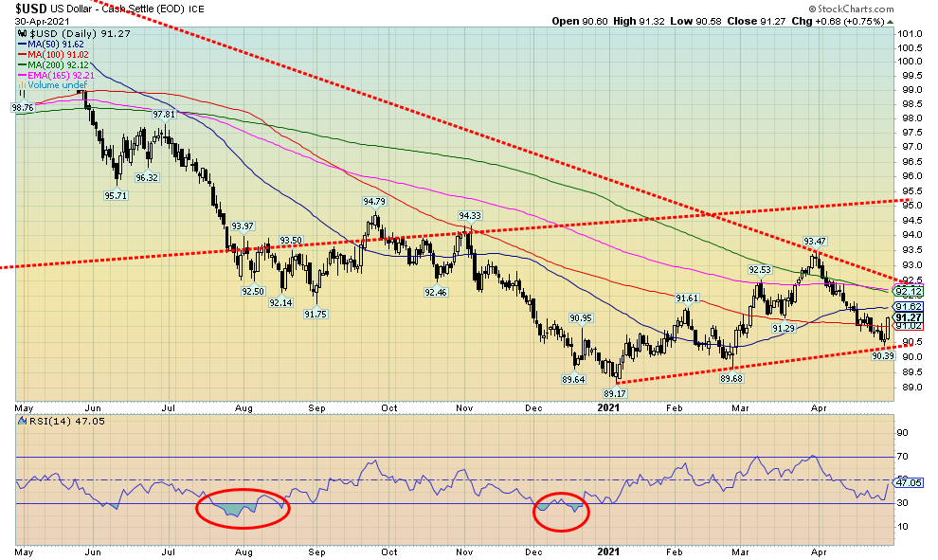The image size is (938, 560).
Task: Click the 93.47 peak price label
Action: tap(818, 241)
